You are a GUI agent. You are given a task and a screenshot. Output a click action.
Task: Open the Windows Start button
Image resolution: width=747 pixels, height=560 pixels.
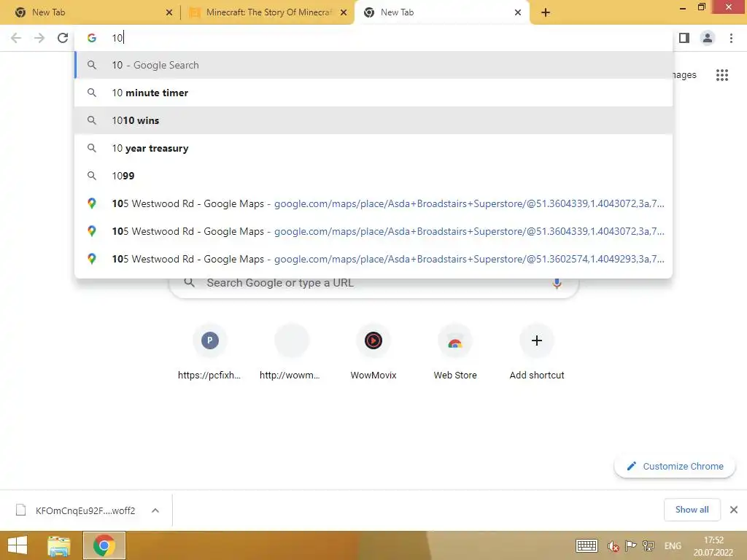[18, 545]
